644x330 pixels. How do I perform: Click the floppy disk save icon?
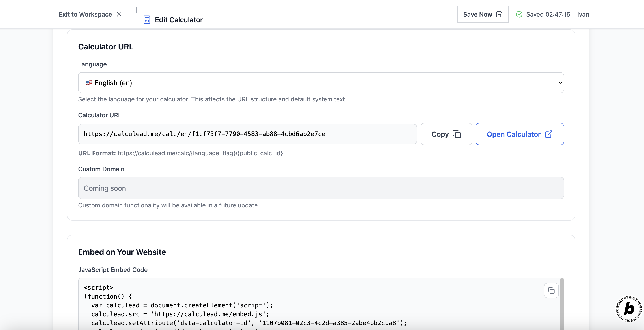(x=499, y=15)
